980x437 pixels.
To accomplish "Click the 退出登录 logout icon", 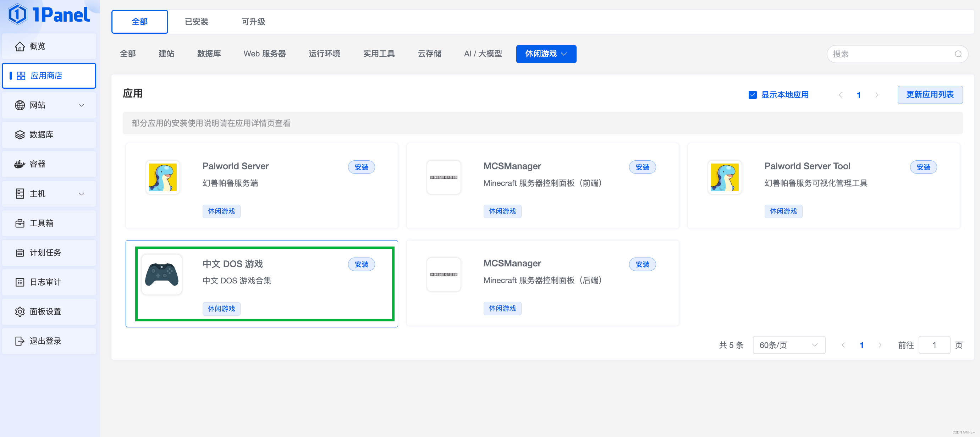I will (x=20, y=341).
